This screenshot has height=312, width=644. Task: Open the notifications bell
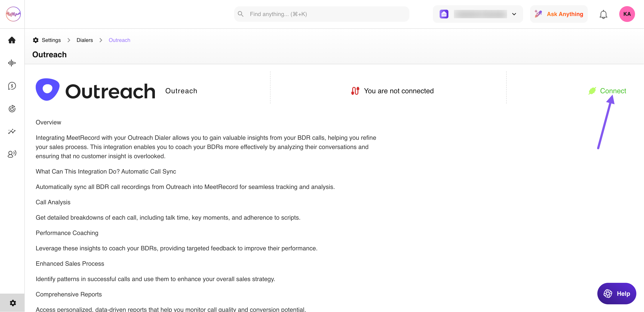coord(603,14)
